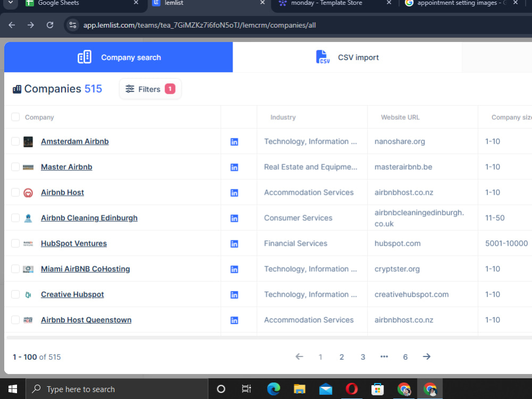Viewport: 532px width, 399px height.
Task: Switch to the monday Template Store tab
Action: tap(335, 4)
